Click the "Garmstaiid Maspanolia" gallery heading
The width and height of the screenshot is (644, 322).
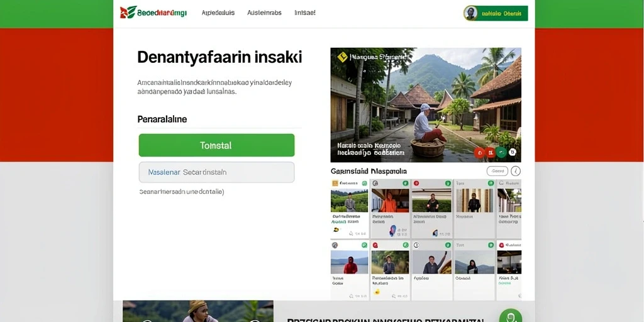click(369, 171)
